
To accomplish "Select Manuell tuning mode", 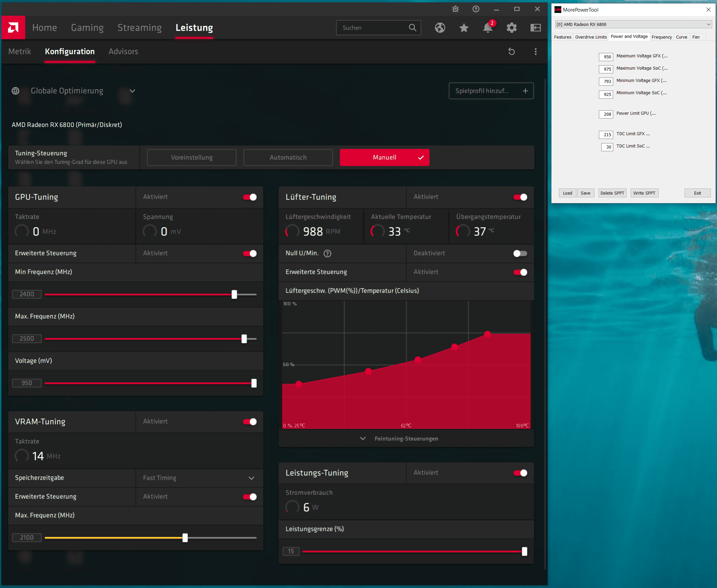I will pos(384,157).
